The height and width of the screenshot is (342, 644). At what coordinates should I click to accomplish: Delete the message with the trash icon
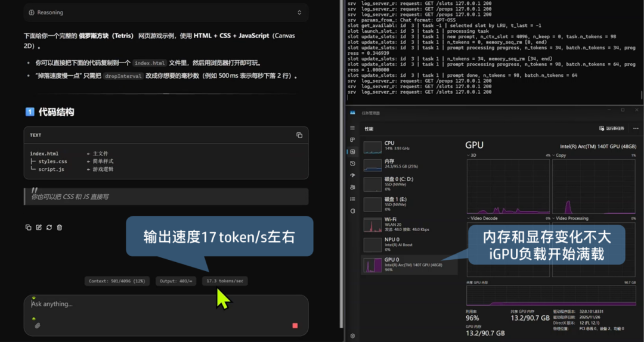pos(60,228)
